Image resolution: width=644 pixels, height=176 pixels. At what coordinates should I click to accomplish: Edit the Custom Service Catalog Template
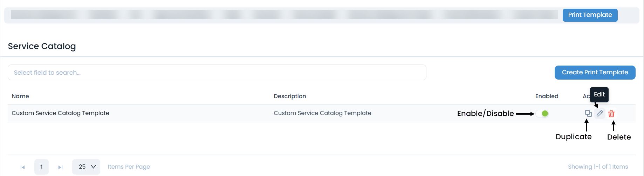600,114
